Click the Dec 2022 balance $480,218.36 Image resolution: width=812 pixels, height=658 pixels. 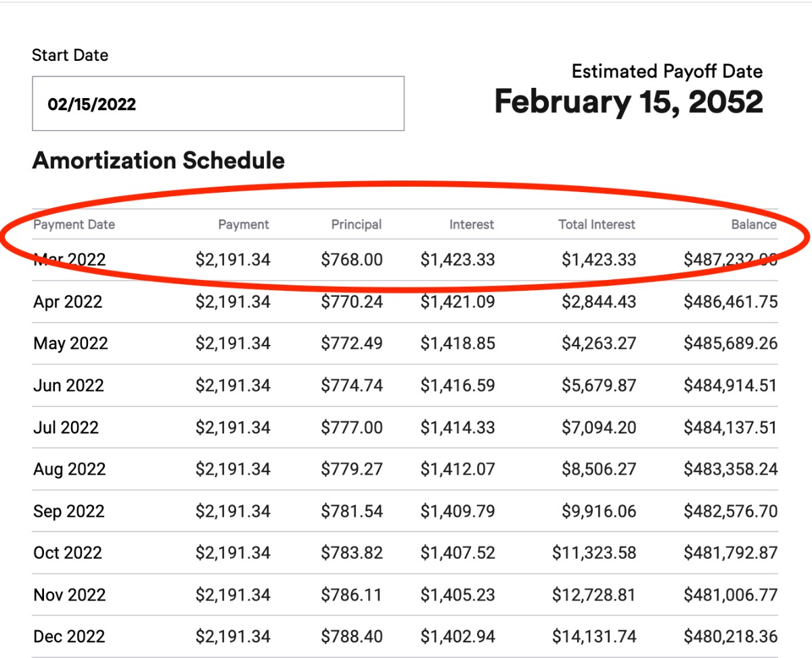[x=730, y=637]
